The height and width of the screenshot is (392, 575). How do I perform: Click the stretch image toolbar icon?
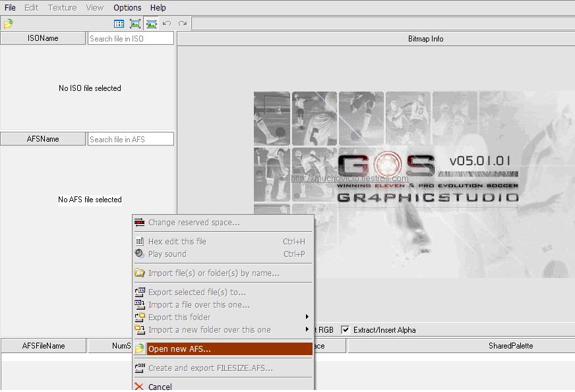pos(152,24)
